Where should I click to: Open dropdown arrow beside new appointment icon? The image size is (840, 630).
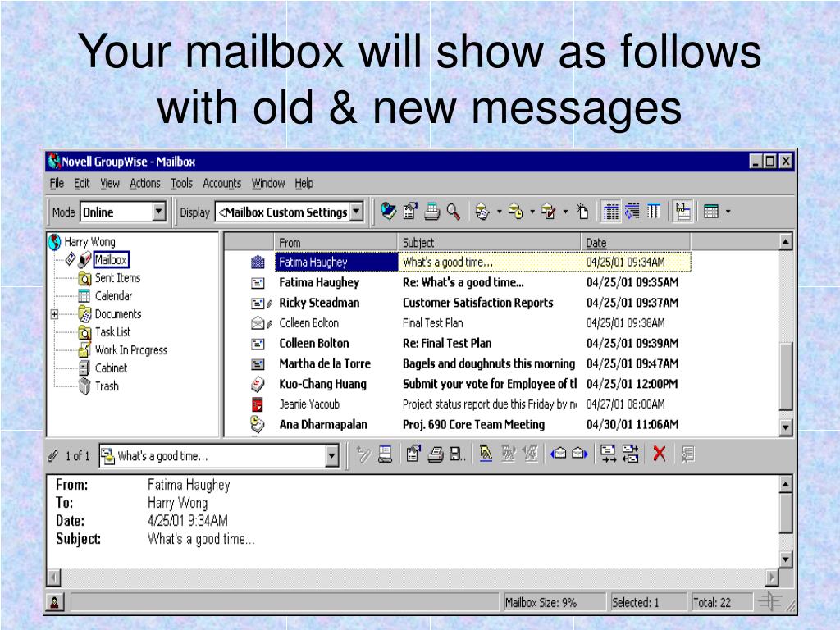[x=532, y=212]
